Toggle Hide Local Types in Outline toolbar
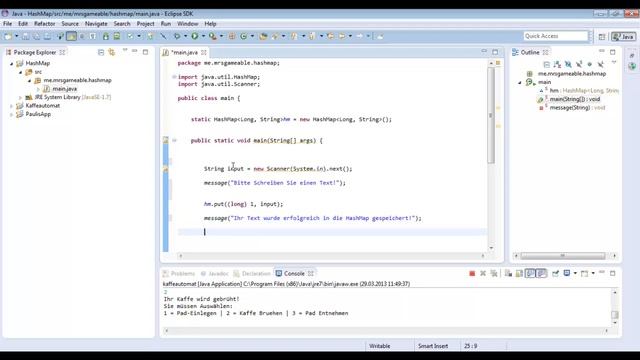This screenshot has width=640, height=360. [600, 64]
